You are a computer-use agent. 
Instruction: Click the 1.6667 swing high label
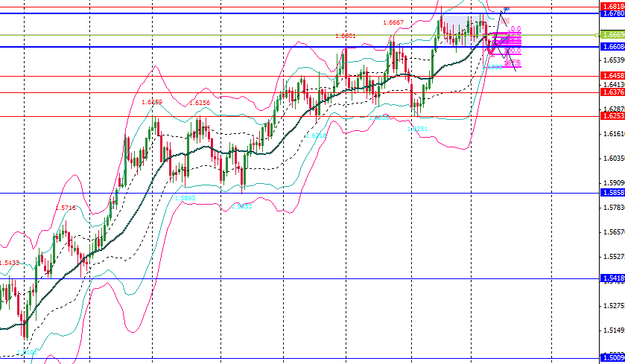click(x=393, y=22)
